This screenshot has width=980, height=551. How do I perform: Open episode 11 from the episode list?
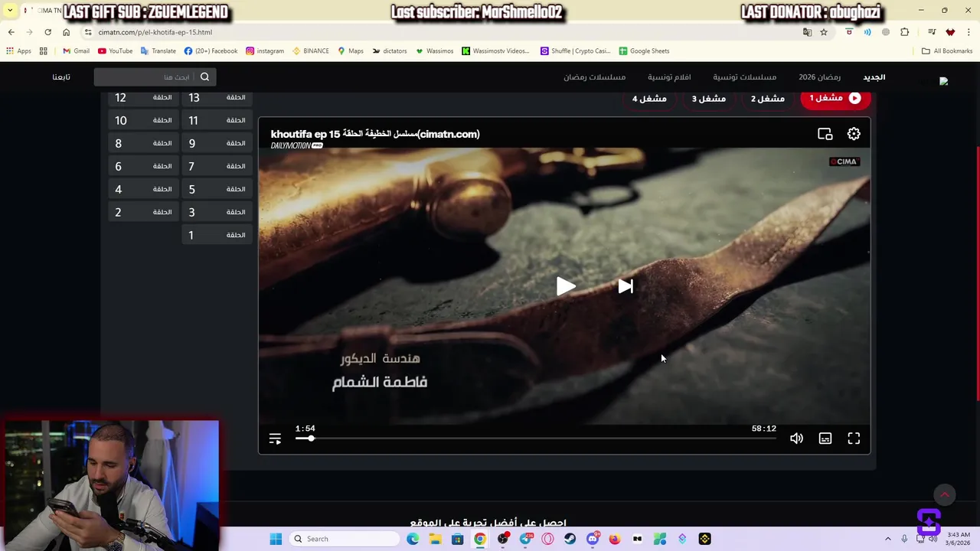(217, 120)
